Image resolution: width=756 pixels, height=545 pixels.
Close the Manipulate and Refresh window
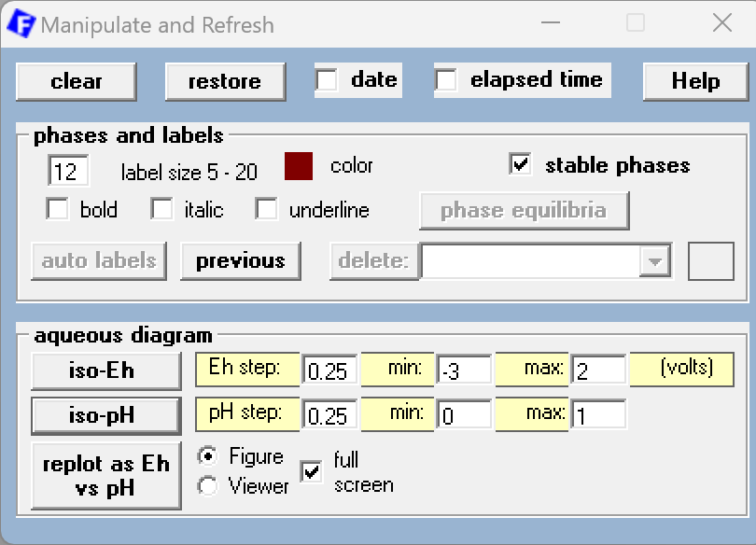tap(721, 24)
